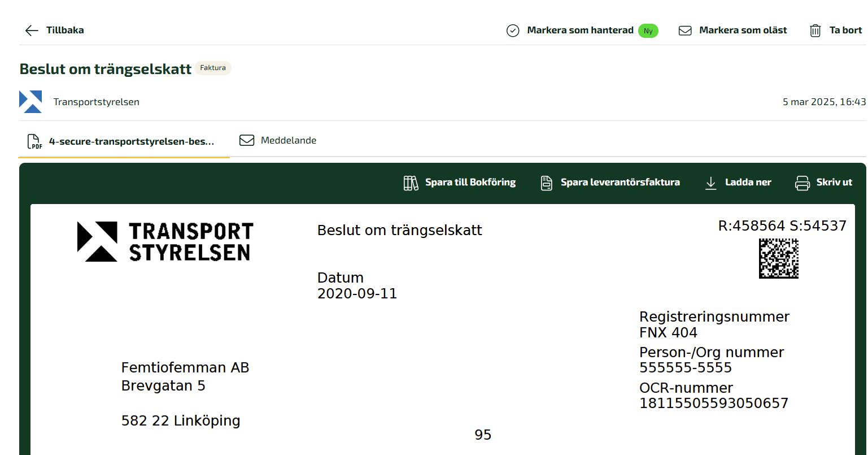Click the envelope icon for unread
Image resolution: width=868 pixels, height=455 pixels.
(685, 31)
